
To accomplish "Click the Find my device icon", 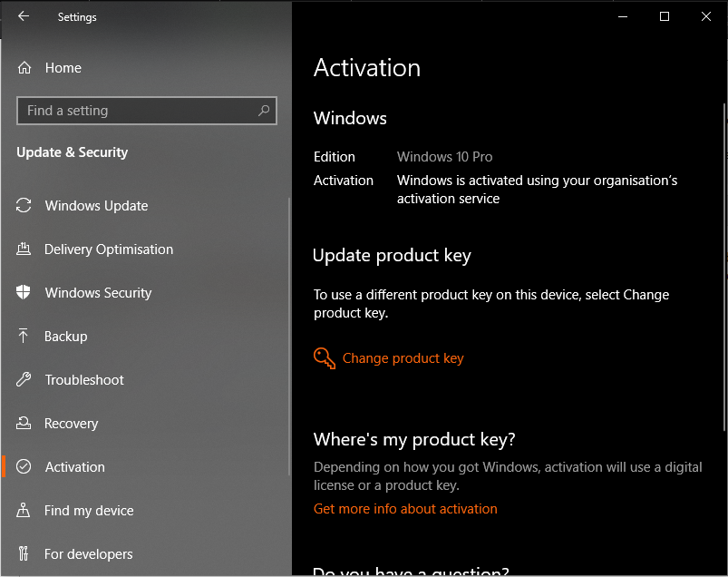I will point(24,510).
